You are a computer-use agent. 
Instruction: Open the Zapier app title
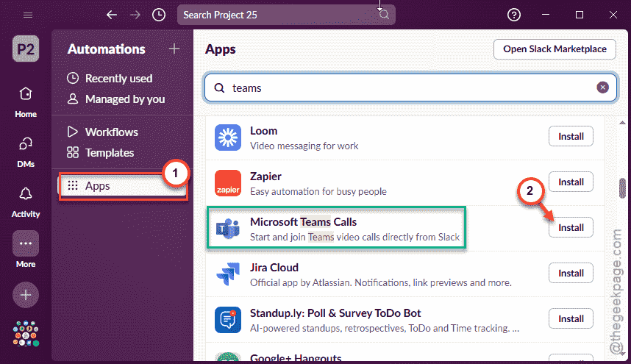[265, 176]
